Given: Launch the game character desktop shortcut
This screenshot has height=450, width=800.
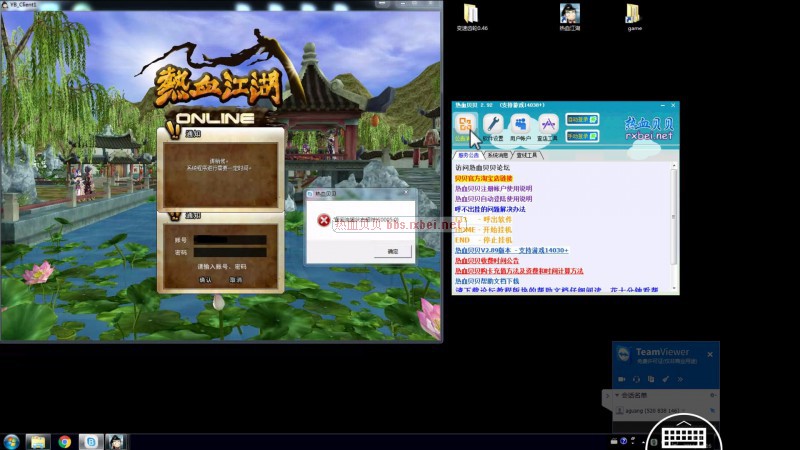Looking at the screenshot, I should (569, 14).
